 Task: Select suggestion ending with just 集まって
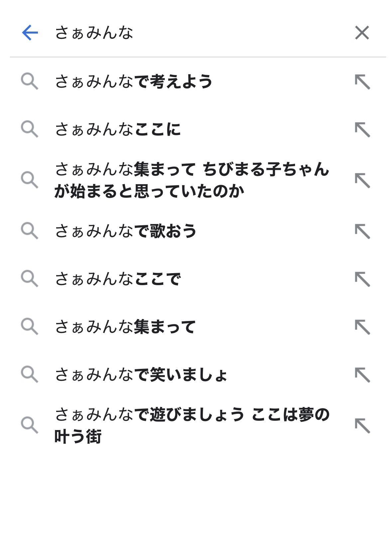pyautogui.click(x=125, y=326)
